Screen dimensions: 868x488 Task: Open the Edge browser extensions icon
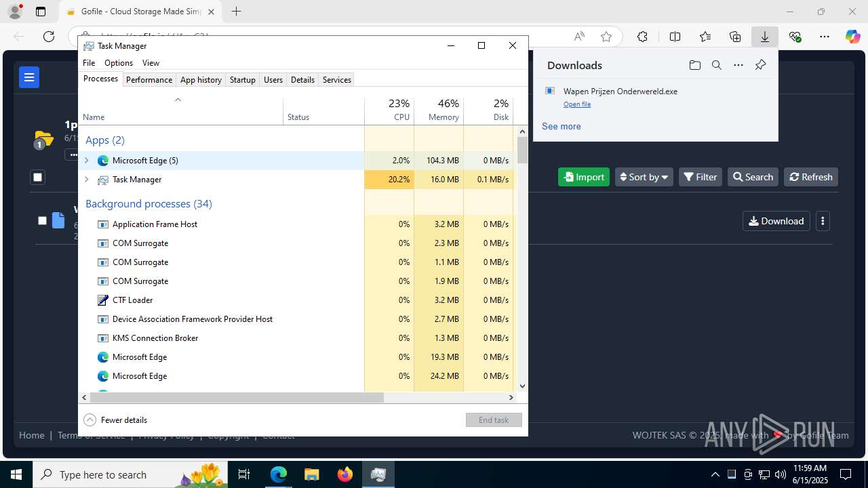642,37
